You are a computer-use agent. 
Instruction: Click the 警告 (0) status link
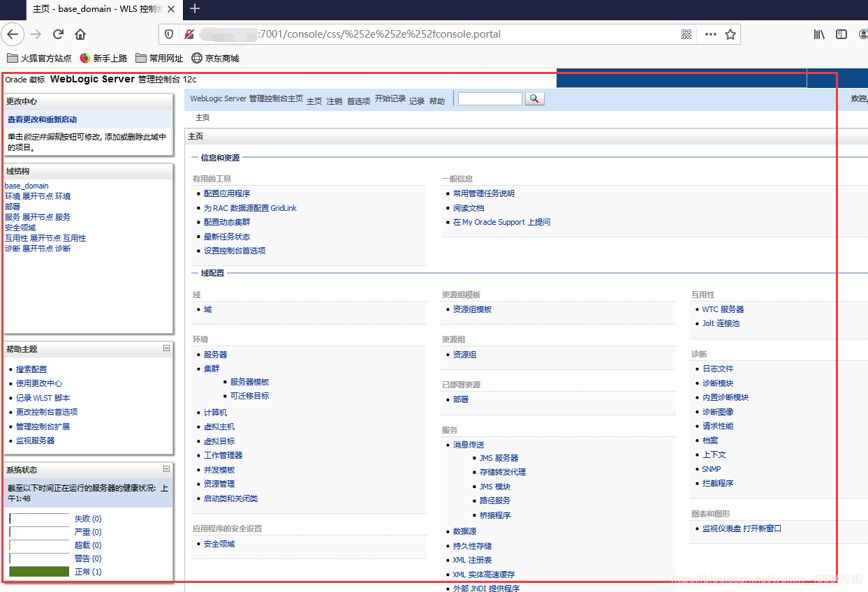coord(88,558)
